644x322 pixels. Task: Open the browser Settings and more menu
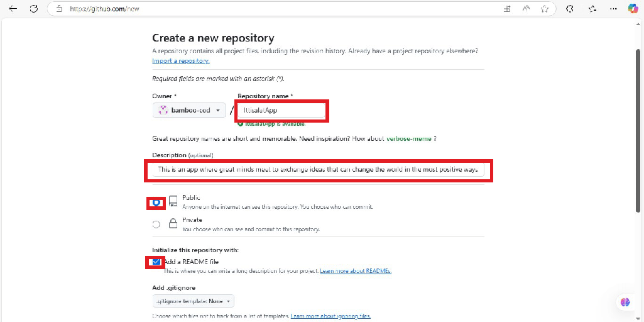click(x=614, y=9)
